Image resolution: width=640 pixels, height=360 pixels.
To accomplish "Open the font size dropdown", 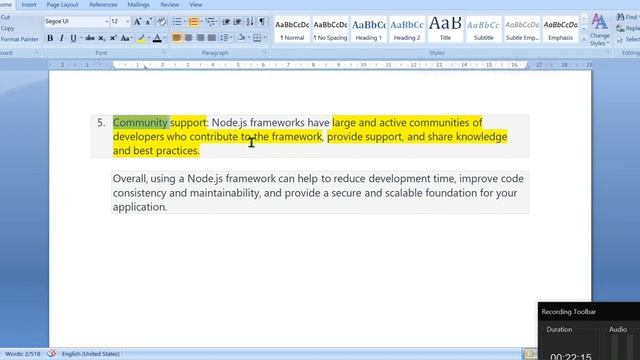I will (x=128, y=22).
